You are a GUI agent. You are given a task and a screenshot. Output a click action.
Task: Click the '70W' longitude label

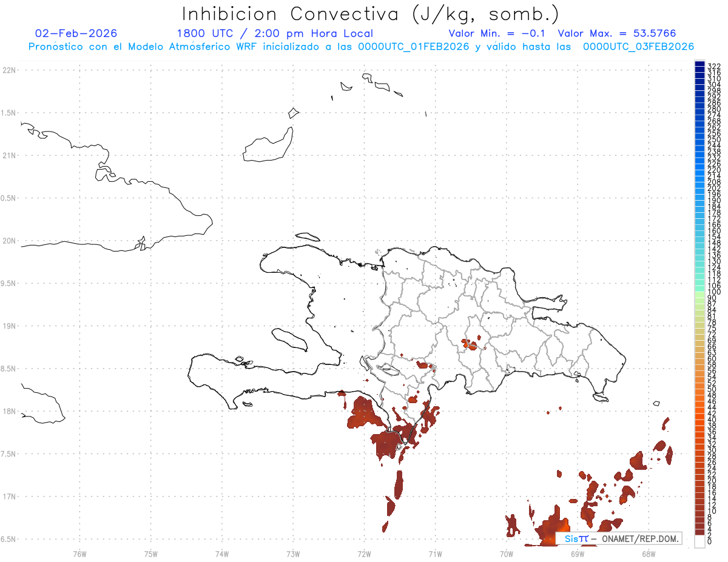point(507,554)
